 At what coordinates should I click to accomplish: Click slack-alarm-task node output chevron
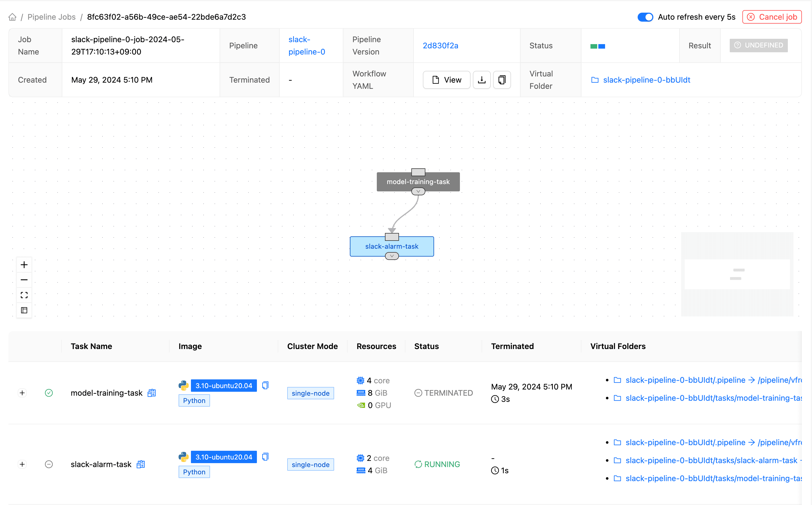(392, 256)
